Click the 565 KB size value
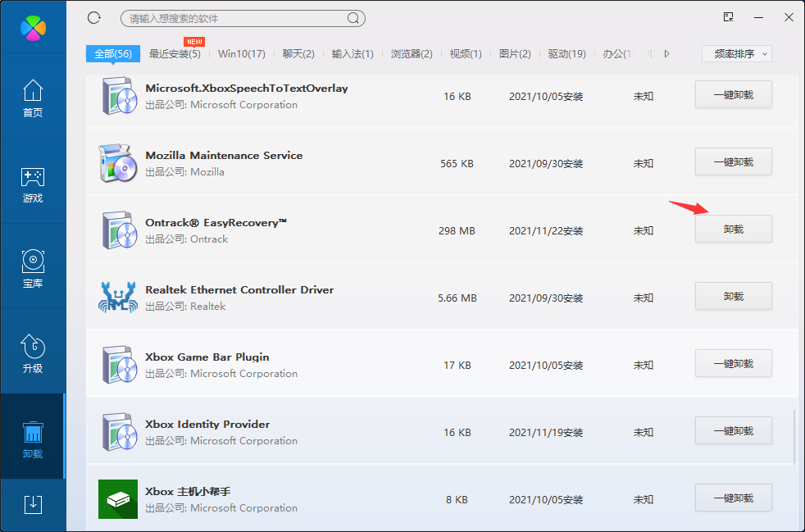The image size is (805, 532). point(457,164)
